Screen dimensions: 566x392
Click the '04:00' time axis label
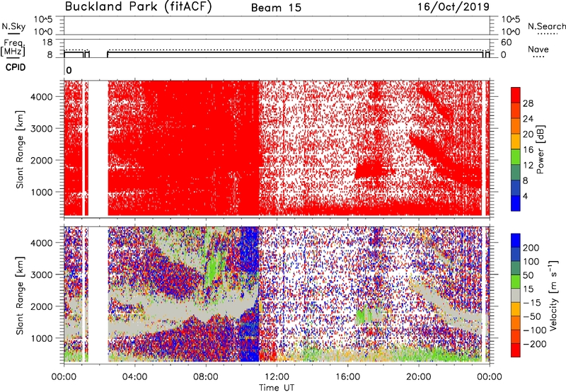pyautogui.click(x=135, y=377)
